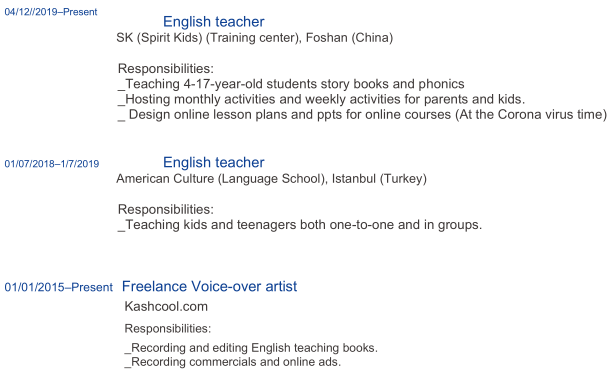Select the 01/01/2015–Present date text
Viewport: 614px width, 377px height.
[58, 287]
